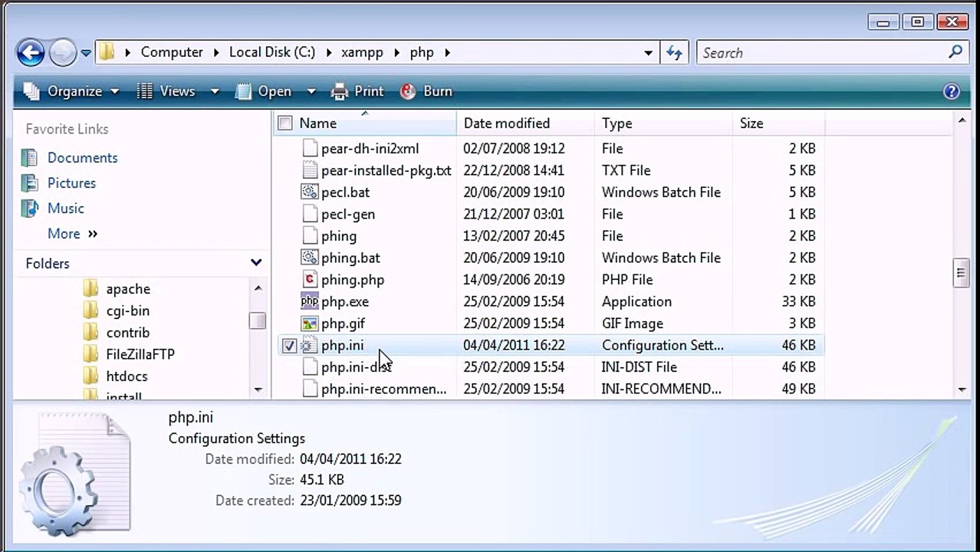Screen dimensions: 980x552
Task: Click the Open toolbar button
Action: click(x=264, y=91)
